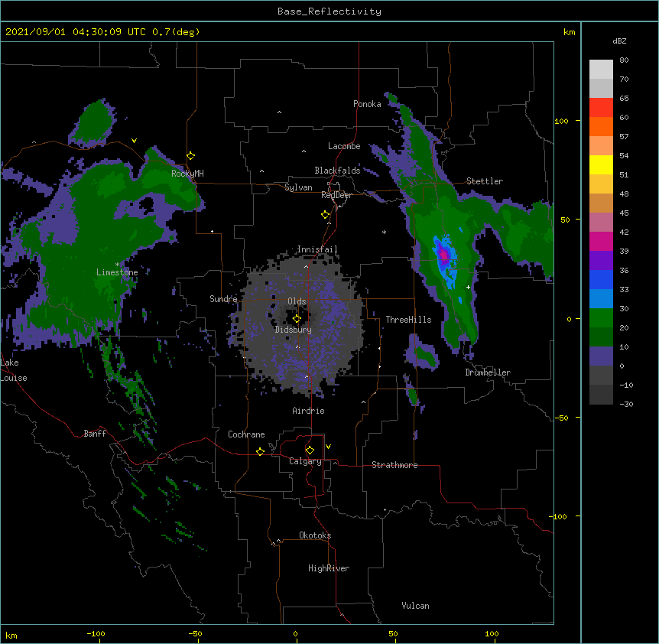Click the HighRiver city label
This screenshot has height=644, width=659.
click(x=329, y=568)
